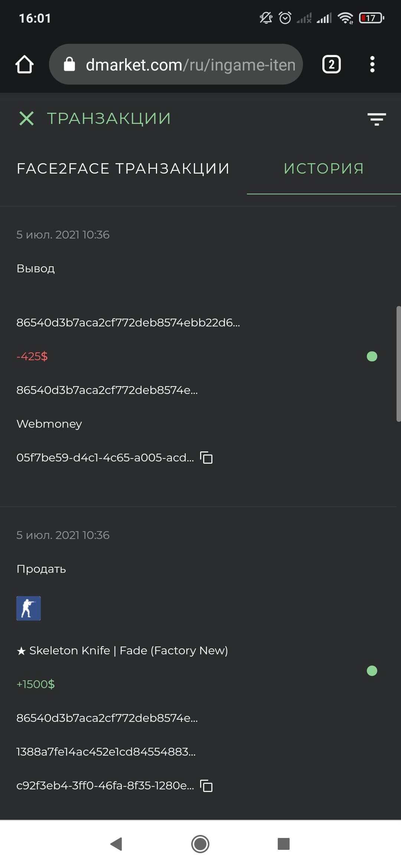This screenshot has width=401, height=868.
Task: Copy the c92f3eb4 transaction ID
Action: point(206,786)
